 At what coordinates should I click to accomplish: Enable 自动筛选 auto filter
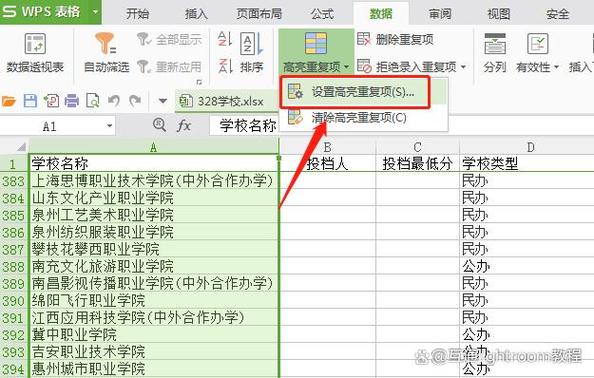[x=106, y=53]
